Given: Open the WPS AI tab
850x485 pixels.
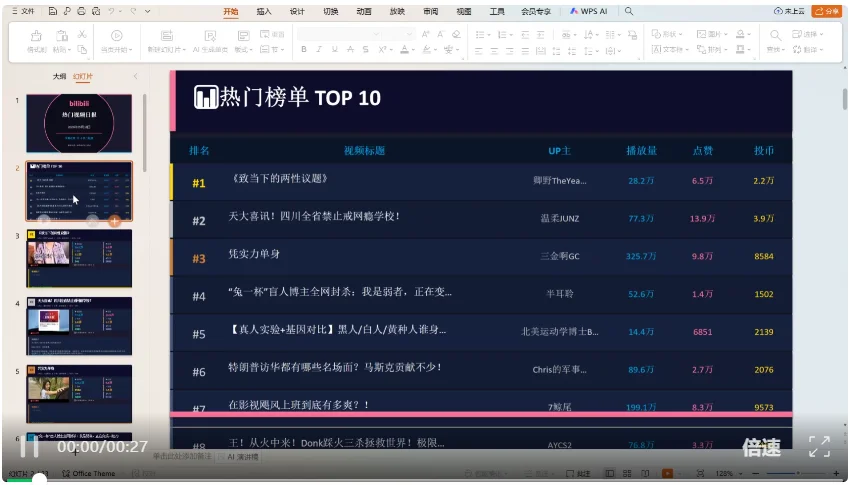Looking at the screenshot, I should (589, 11).
